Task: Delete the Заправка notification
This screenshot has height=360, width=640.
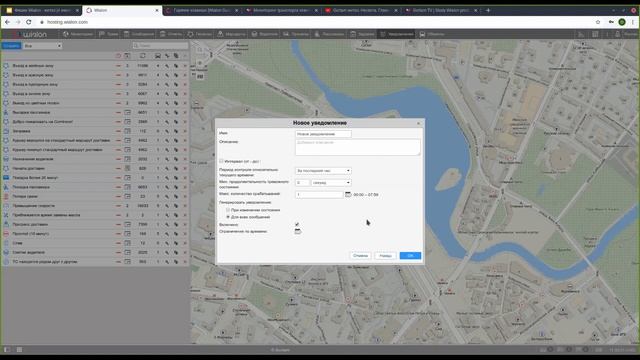Action: [x=185, y=131]
